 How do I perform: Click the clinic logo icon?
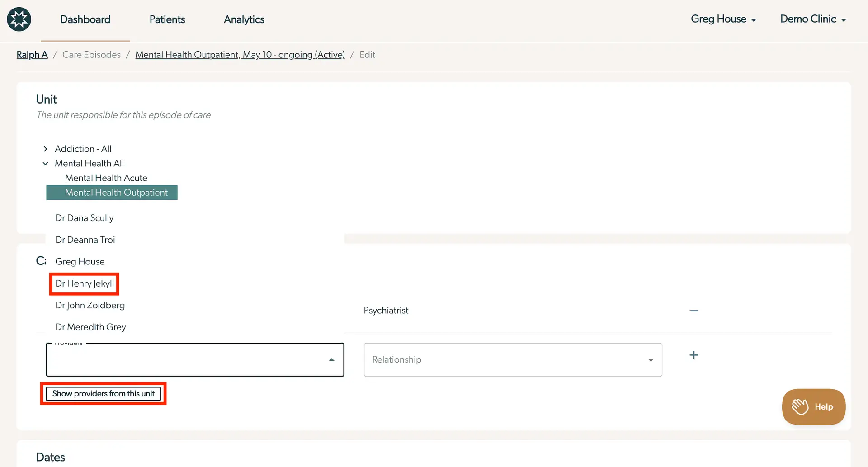(x=19, y=19)
